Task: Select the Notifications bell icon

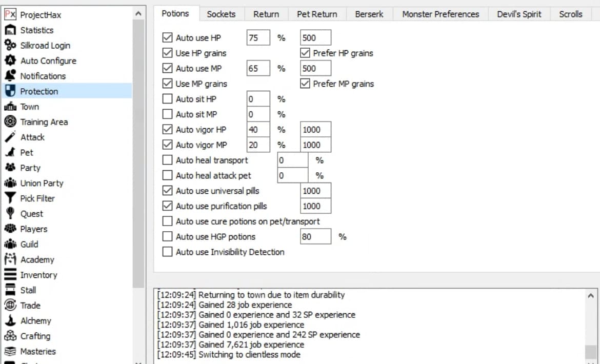Action: 10,76
